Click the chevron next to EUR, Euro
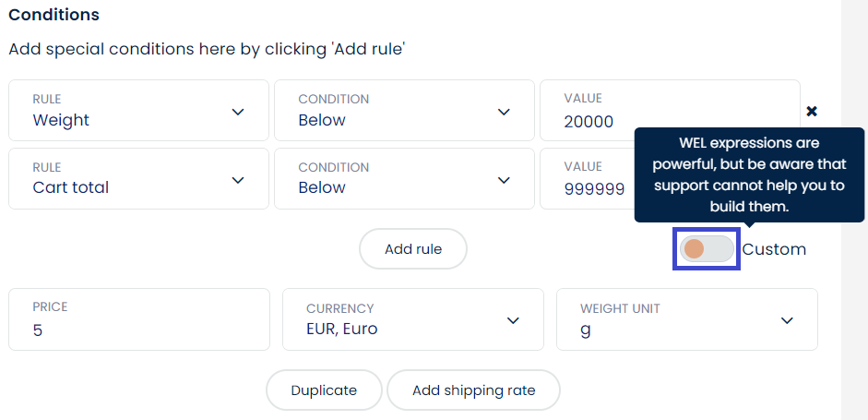The image size is (868, 420). point(514,320)
